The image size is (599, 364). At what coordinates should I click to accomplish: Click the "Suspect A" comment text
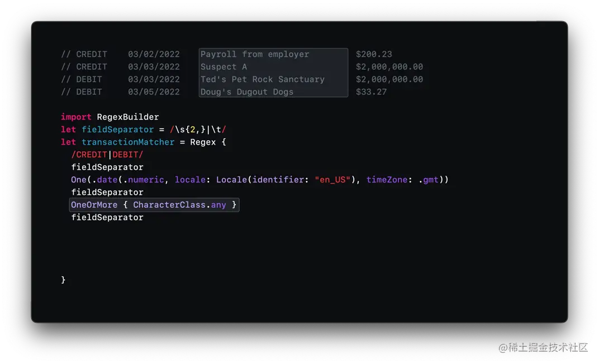pos(224,67)
